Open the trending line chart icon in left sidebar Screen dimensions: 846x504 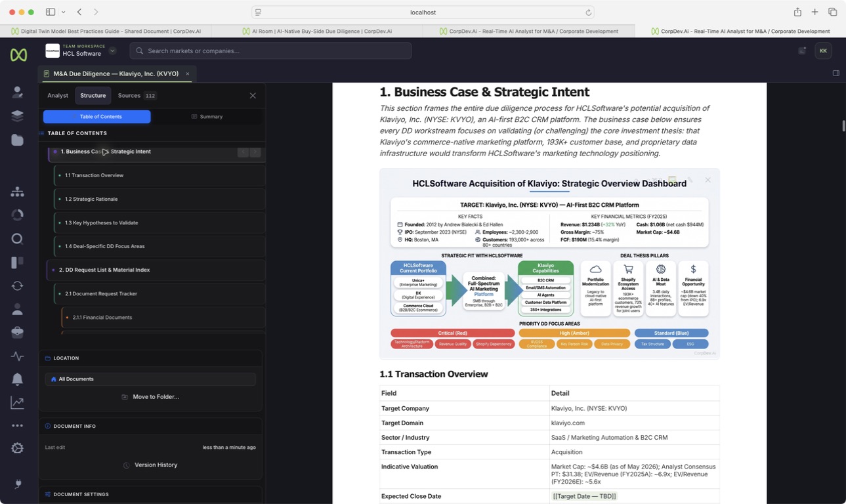18,403
